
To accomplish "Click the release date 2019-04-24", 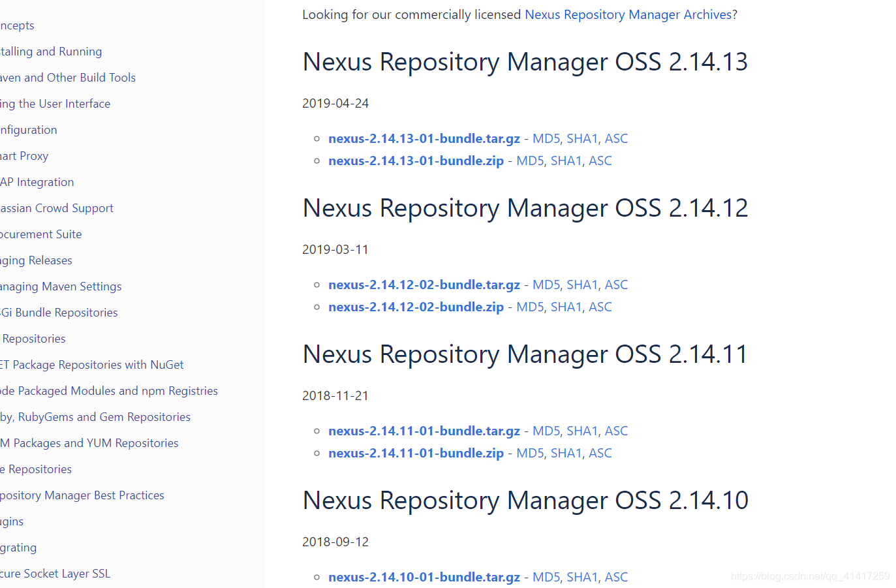I will click(335, 103).
